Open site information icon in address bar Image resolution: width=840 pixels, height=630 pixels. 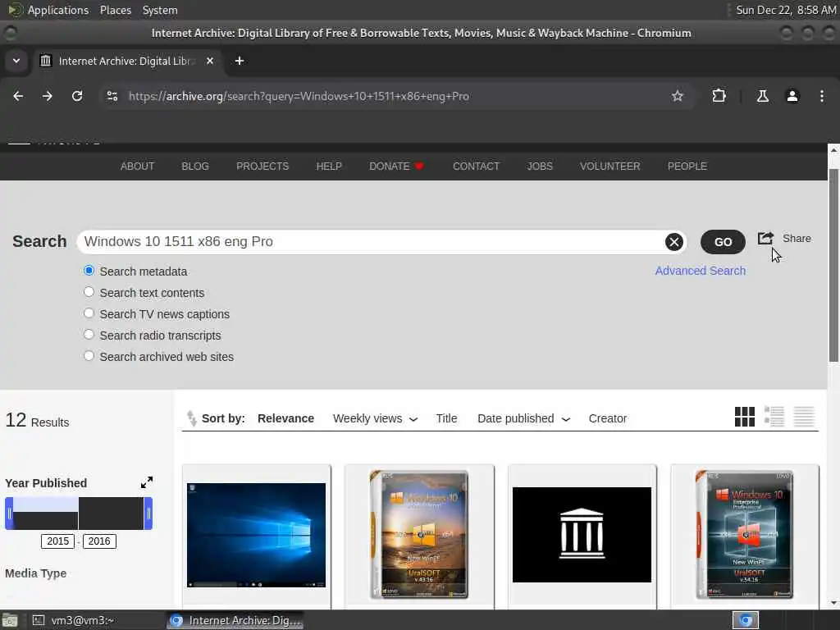click(x=112, y=96)
